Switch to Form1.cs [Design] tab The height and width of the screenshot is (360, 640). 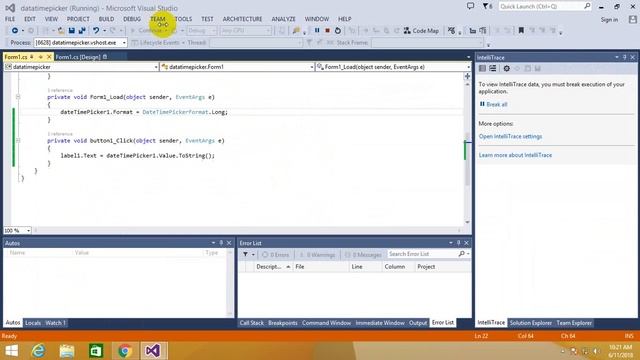point(78,57)
